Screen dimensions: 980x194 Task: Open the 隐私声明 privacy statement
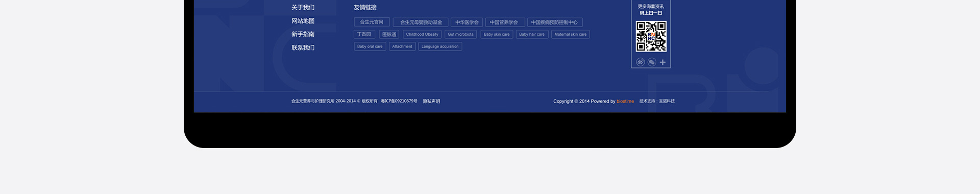[x=431, y=101]
